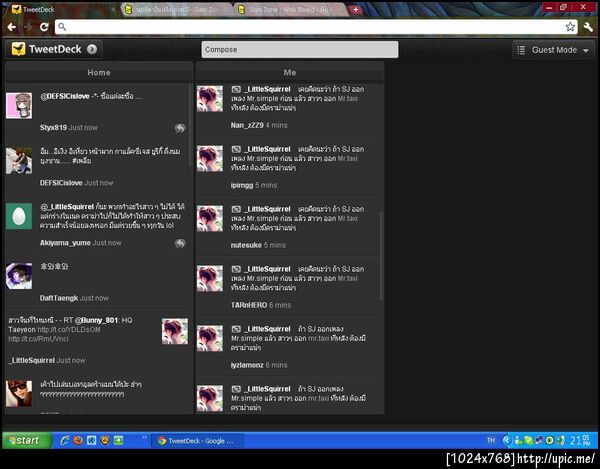Click the Home column scrollbar

coord(191,125)
